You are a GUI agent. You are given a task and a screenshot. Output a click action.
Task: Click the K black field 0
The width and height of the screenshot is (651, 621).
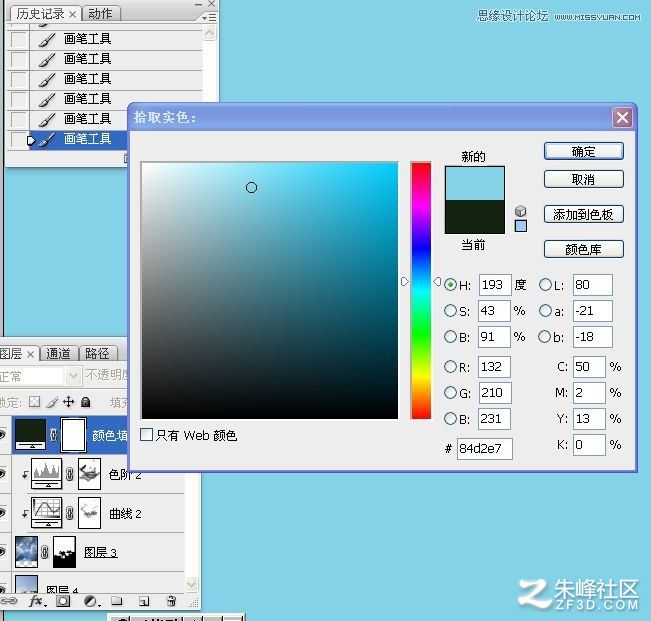click(x=589, y=445)
